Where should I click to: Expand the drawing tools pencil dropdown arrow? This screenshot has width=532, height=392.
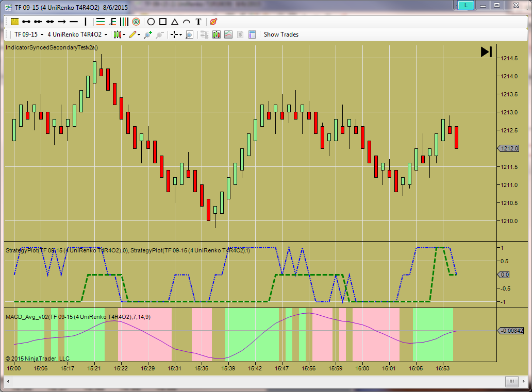click(139, 35)
